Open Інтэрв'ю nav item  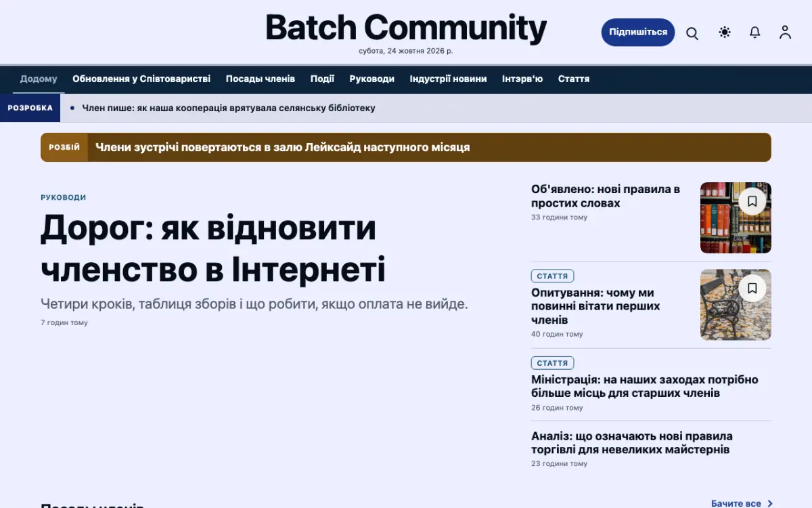tap(522, 79)
